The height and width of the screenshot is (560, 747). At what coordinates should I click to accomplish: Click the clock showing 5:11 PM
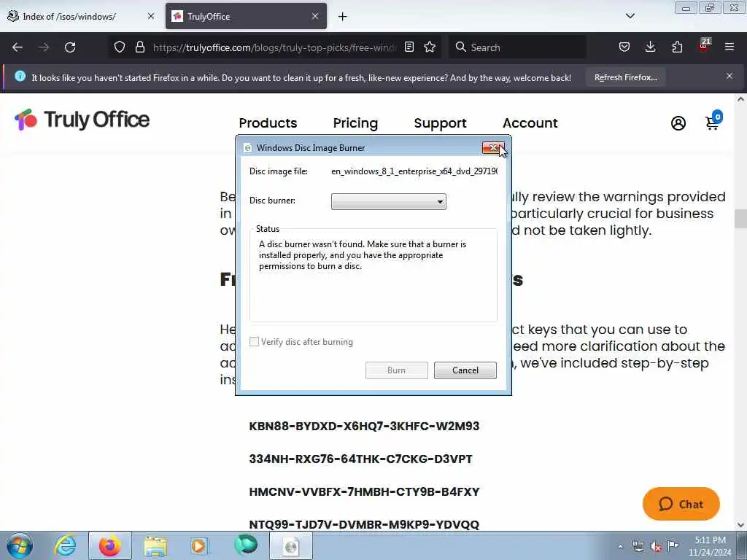coord(710,546)
